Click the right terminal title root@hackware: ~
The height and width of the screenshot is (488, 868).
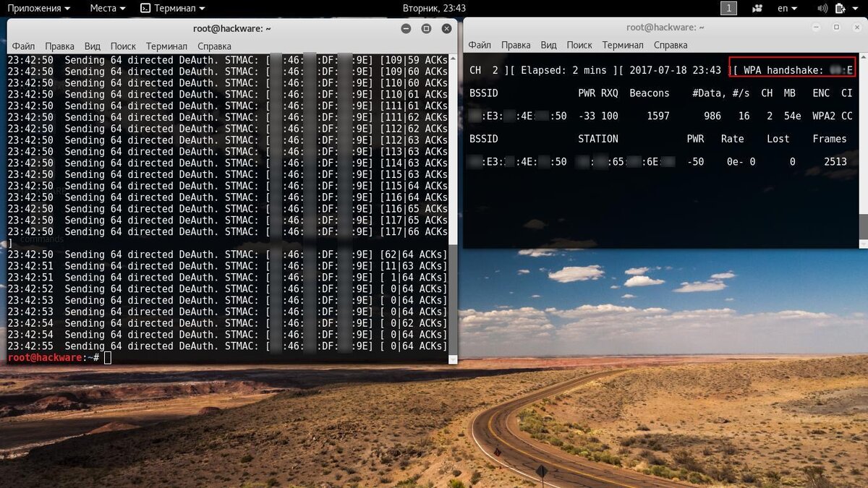click(665, 27)
